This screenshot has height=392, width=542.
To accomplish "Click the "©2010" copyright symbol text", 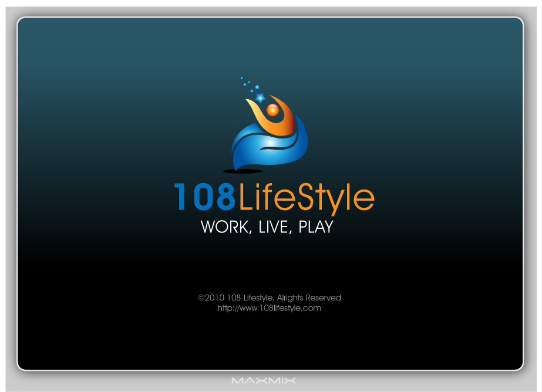I will [x=211, y=298].
